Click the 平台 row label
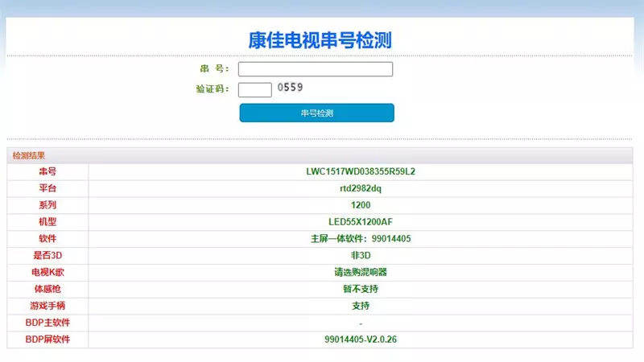Viewport: 644px width, 362px height. pyautogui.click(x=47, y=188)
